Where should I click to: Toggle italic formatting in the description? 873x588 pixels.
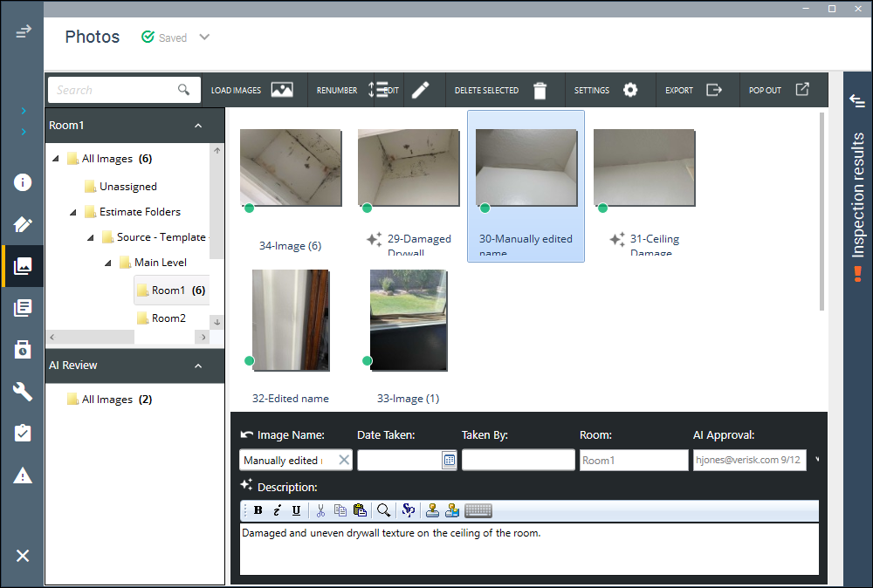click(x=277, y=510)
